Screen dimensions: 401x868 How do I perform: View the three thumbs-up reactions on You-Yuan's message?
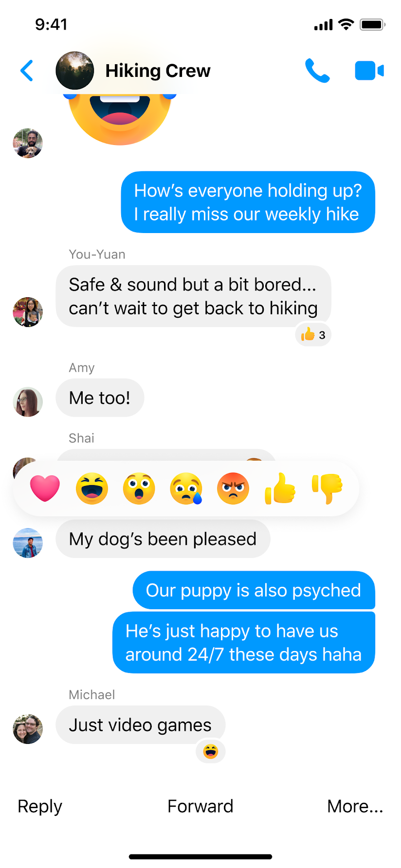(313, 335)
